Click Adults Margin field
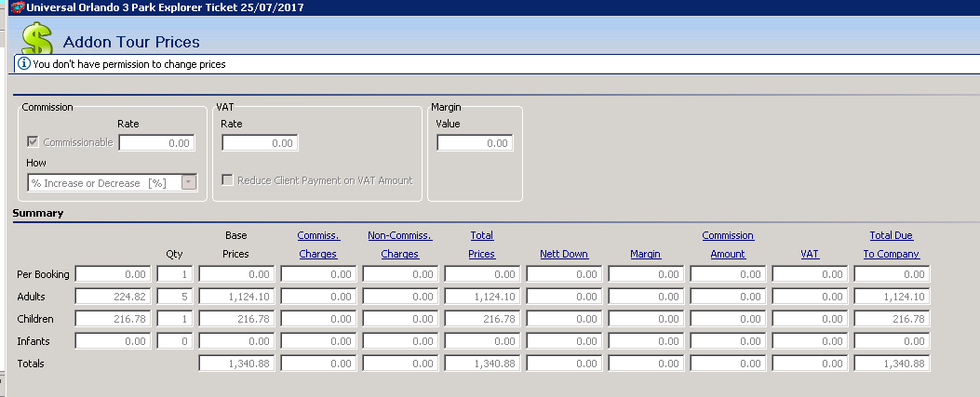Screen dimensions: 980x397 pyautogui.click(x=646, y=297)
